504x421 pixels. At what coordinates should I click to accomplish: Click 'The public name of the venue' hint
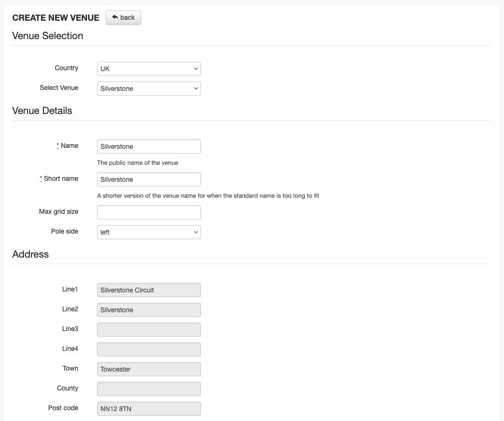click(x=138, y=163)
